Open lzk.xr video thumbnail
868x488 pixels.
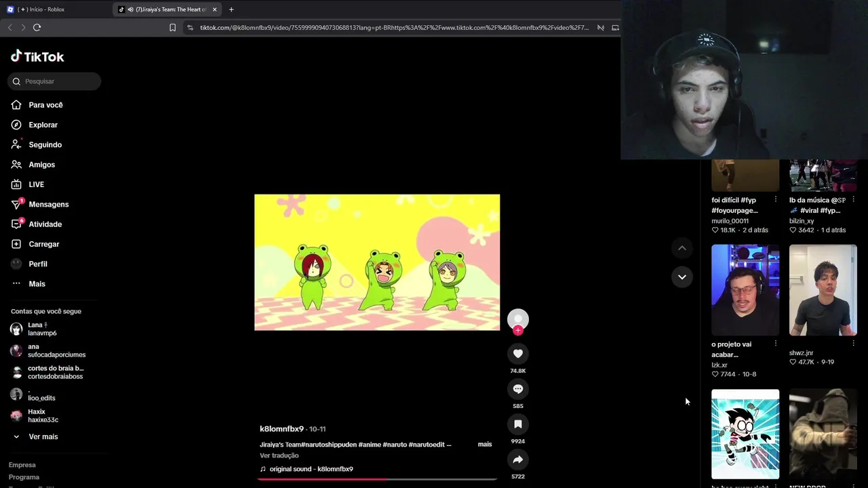tap(745, 290)
